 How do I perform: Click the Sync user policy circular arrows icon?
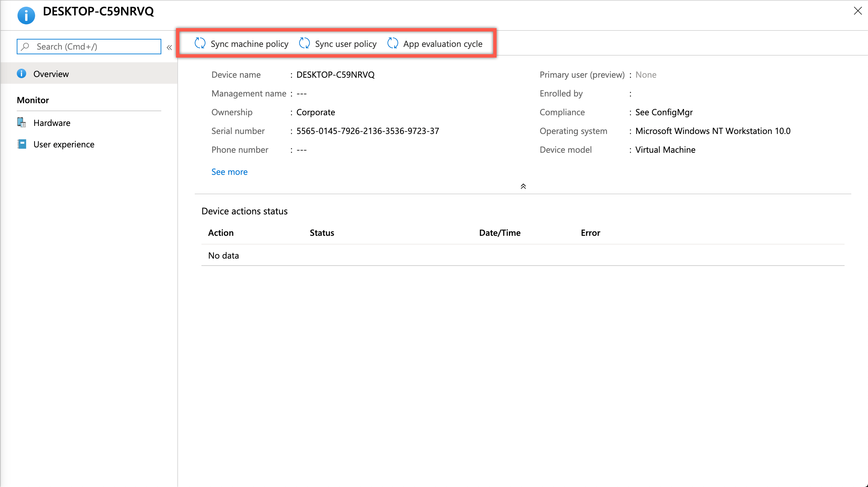304,43
